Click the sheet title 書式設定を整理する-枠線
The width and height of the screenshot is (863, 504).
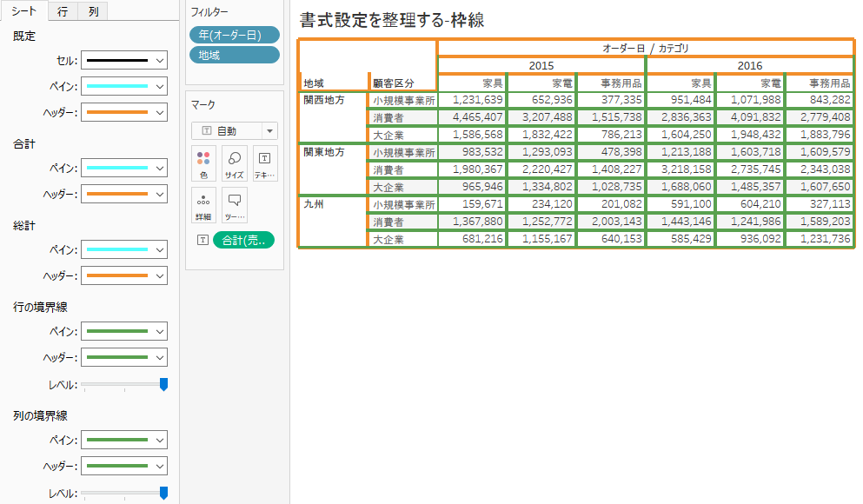(x=392, y=20)
